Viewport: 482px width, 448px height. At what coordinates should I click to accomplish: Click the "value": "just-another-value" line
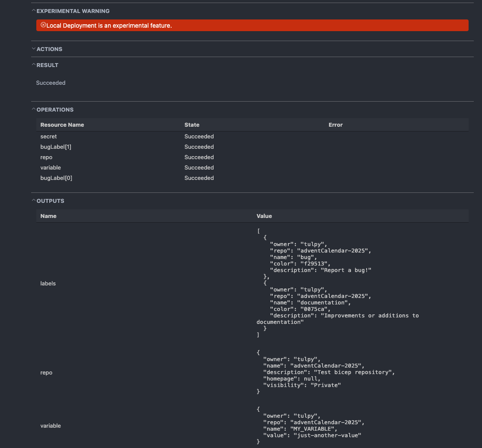[312, 435]
